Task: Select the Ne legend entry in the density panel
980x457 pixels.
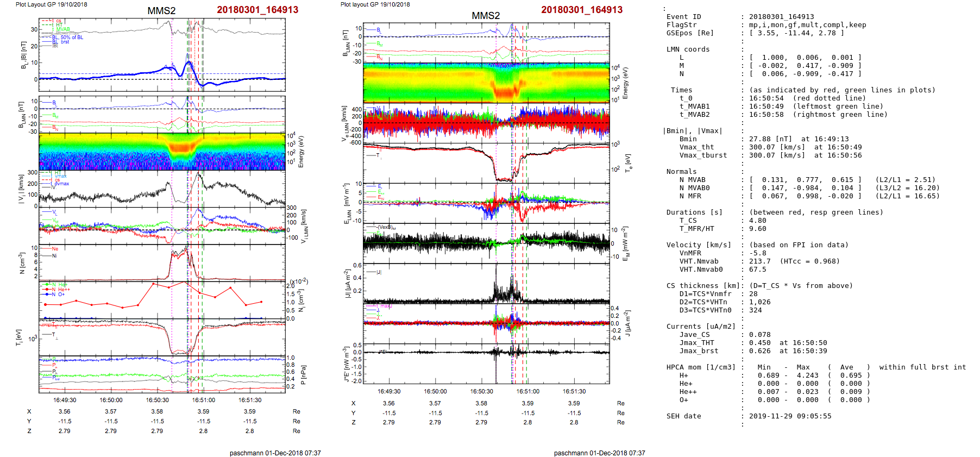Action: pyautogui.click(x=55, y=249)
